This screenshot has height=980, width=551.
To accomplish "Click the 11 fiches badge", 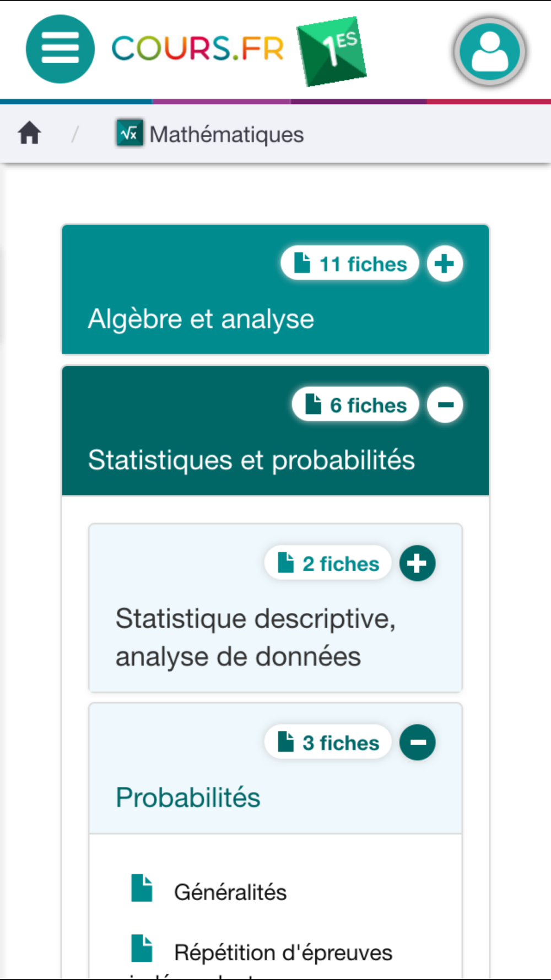I will pyautogui.click(x=350, y=263).
